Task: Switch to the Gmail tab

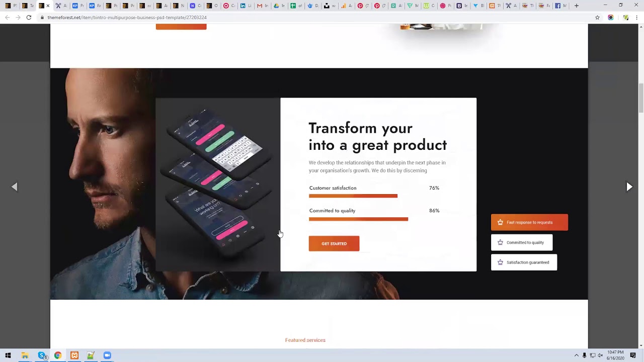Action: [262, 6]
